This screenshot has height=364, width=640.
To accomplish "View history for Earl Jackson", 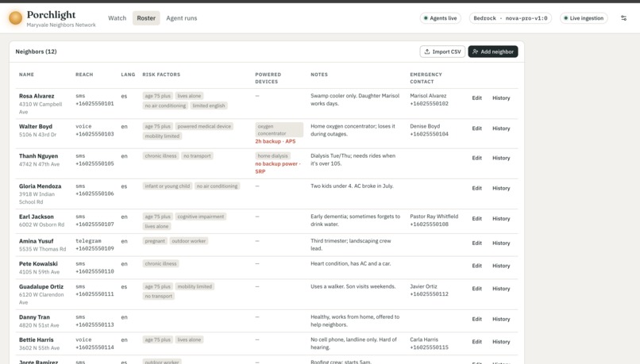I will point(501,219).
